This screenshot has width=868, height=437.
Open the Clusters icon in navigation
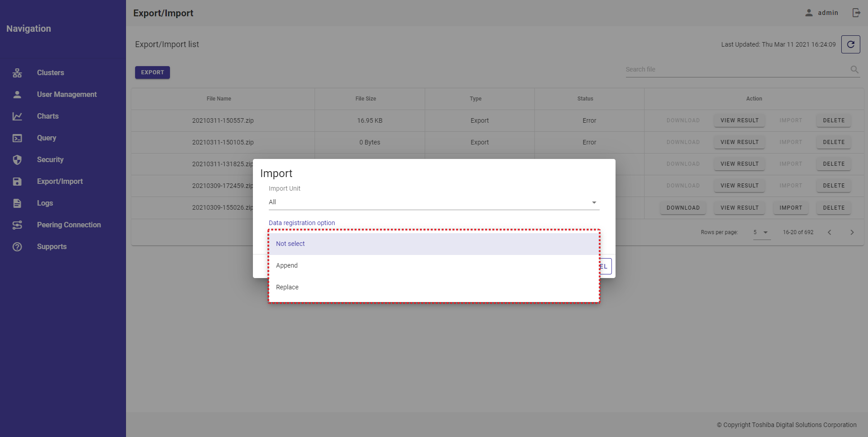[17, 73]
